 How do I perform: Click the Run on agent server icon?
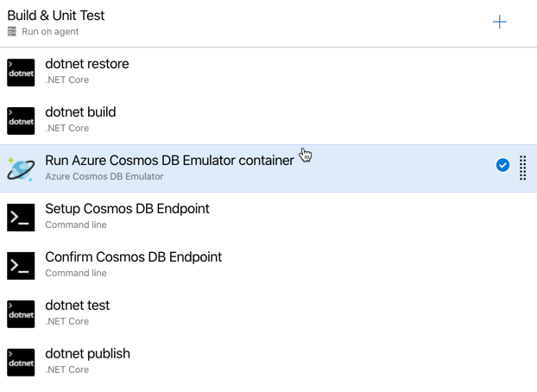pos(12,32)
